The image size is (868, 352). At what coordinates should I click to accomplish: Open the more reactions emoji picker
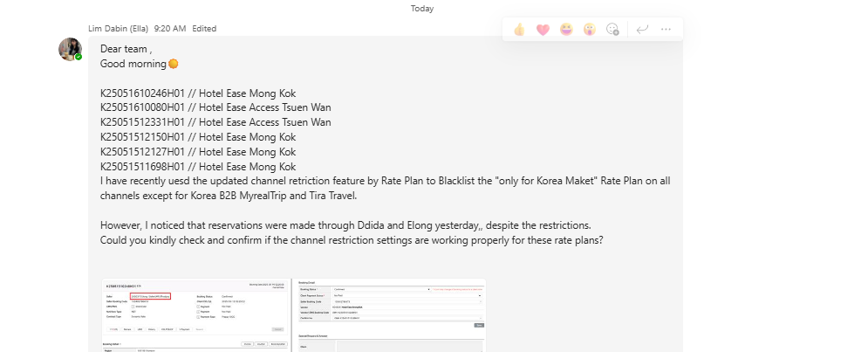click(x=612, y=30)
